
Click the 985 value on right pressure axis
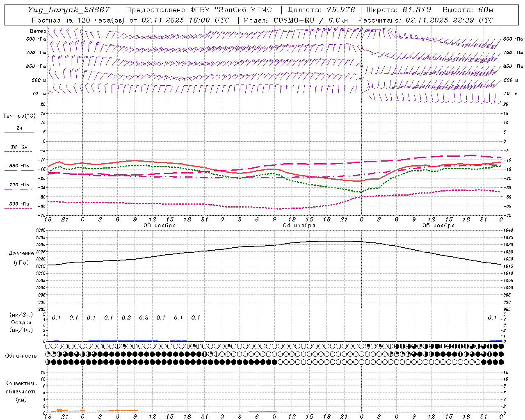(508, 309)
